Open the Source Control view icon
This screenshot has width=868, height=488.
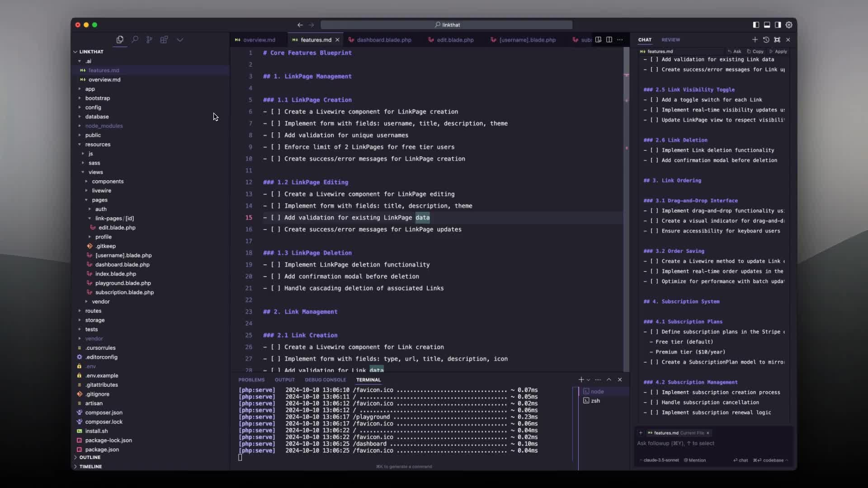point(149,40)
